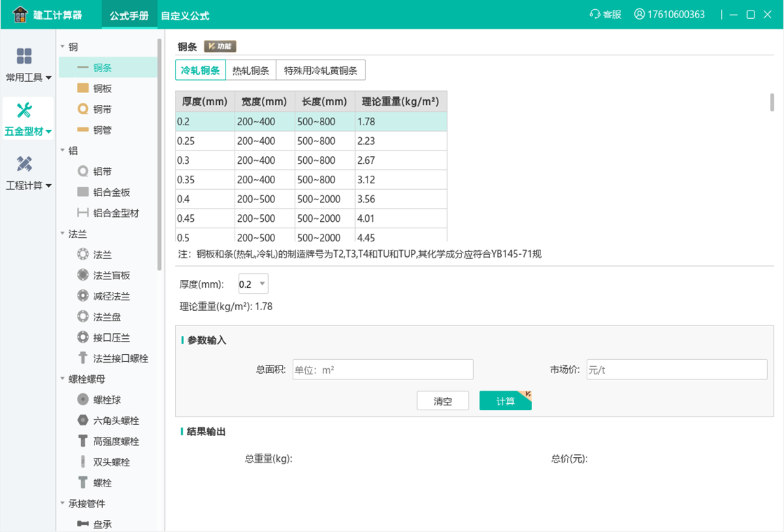784x532 pixels.
Task: Select the 冷轧铜条 tab
Action: point(200,71)
